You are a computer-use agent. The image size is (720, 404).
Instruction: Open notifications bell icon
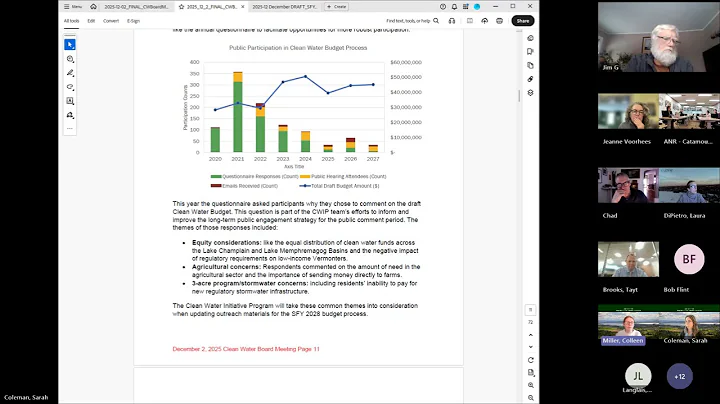[x=454, y=6]
